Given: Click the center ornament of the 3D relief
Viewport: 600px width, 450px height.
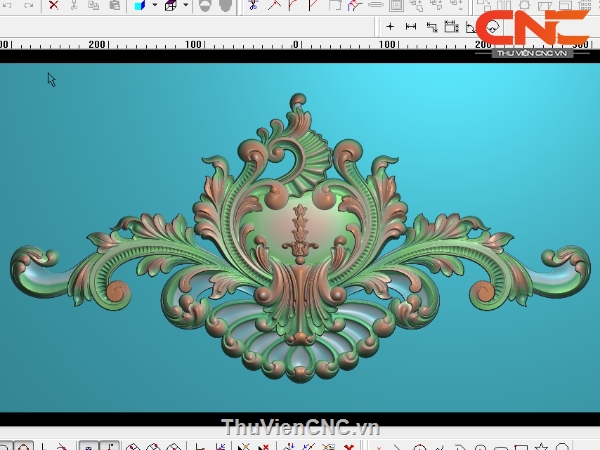Looking at the screenshot, I should coord(297,236).
